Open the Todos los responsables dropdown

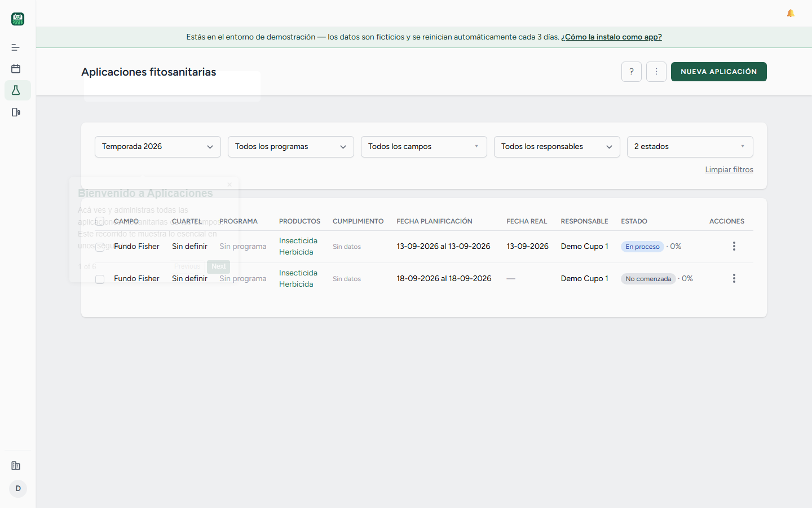pyautogui.click(x=557, y=147)
